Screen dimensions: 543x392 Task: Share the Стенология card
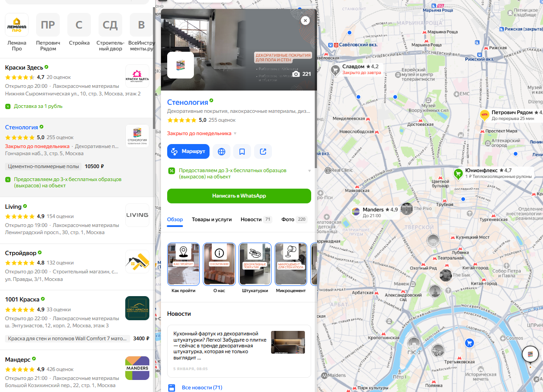click(x=263, y=152)
